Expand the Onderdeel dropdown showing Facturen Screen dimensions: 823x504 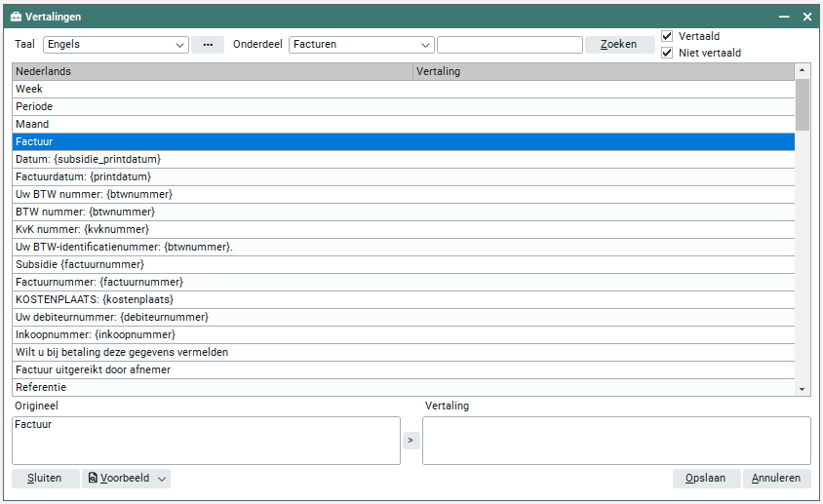[425, 45]
